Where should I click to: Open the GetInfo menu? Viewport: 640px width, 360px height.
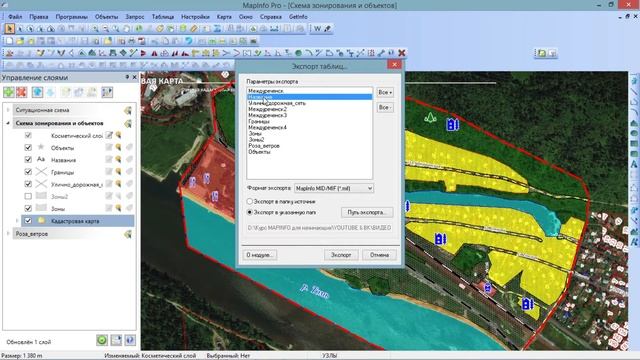pos(298,17)
